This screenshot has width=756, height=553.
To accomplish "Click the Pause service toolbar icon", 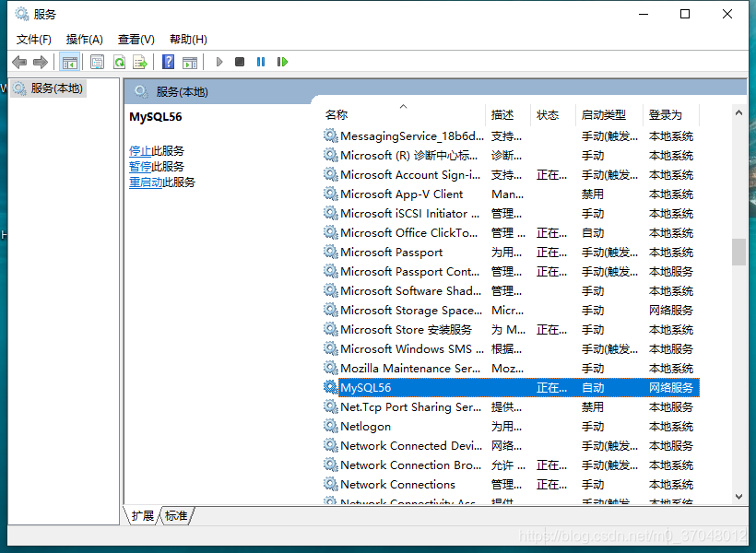I will [261, 62].
